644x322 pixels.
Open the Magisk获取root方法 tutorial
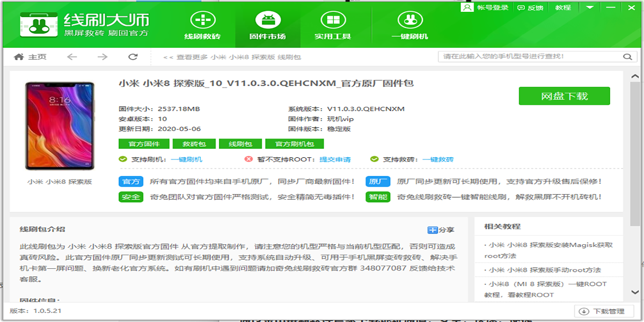pos(548,251)
